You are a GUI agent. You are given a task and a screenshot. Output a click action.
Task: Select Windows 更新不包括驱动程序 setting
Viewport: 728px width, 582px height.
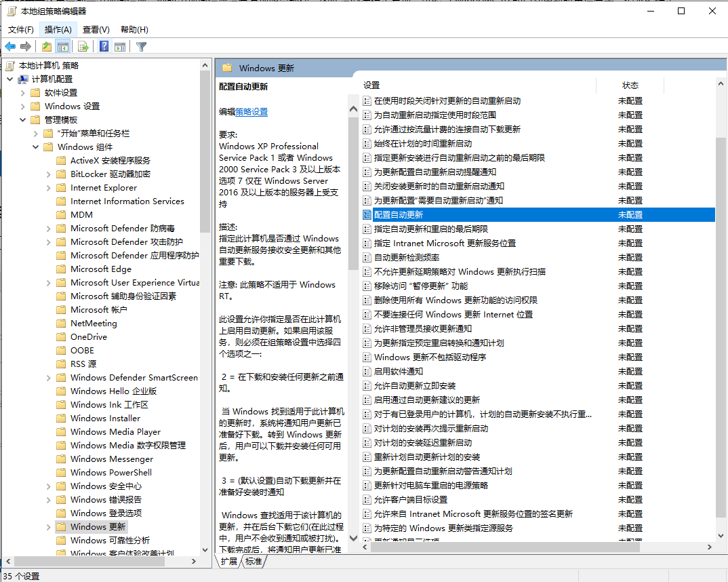[x=430, y=357]
